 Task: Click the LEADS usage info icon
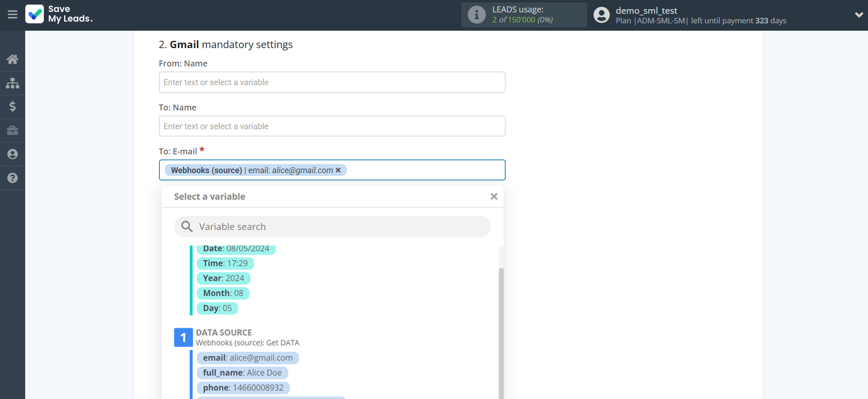[476, 15]
